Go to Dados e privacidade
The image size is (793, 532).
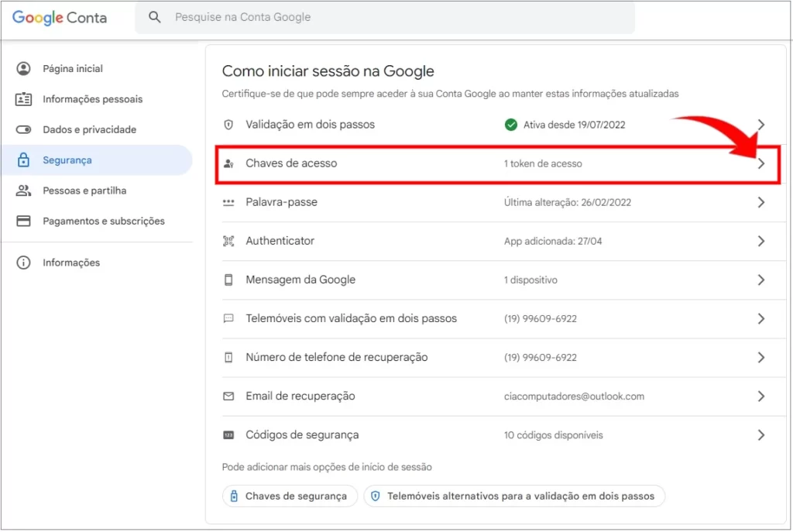(x=90, y=129)
